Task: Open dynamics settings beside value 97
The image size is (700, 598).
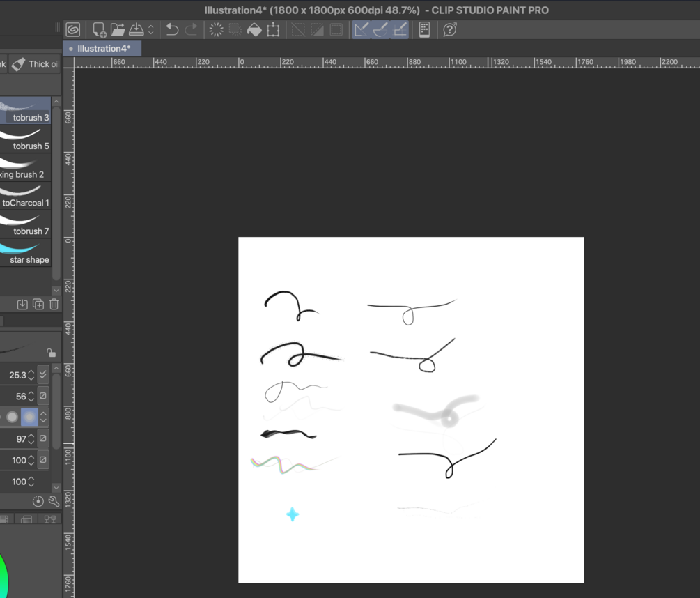Action: (x=43, y=438)
